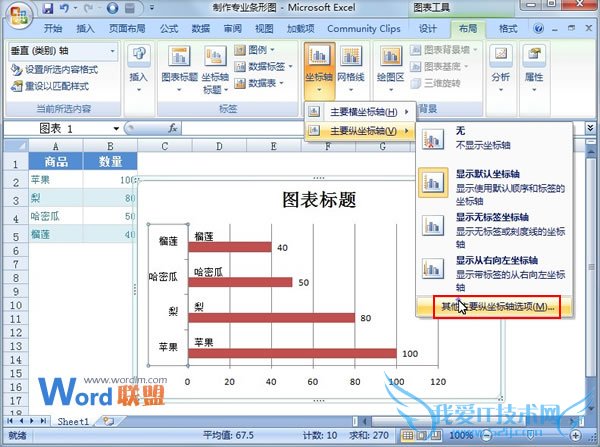This screenshot has height=447, width=600.
Task: Select row 7 header
Action: pos(15,264)
